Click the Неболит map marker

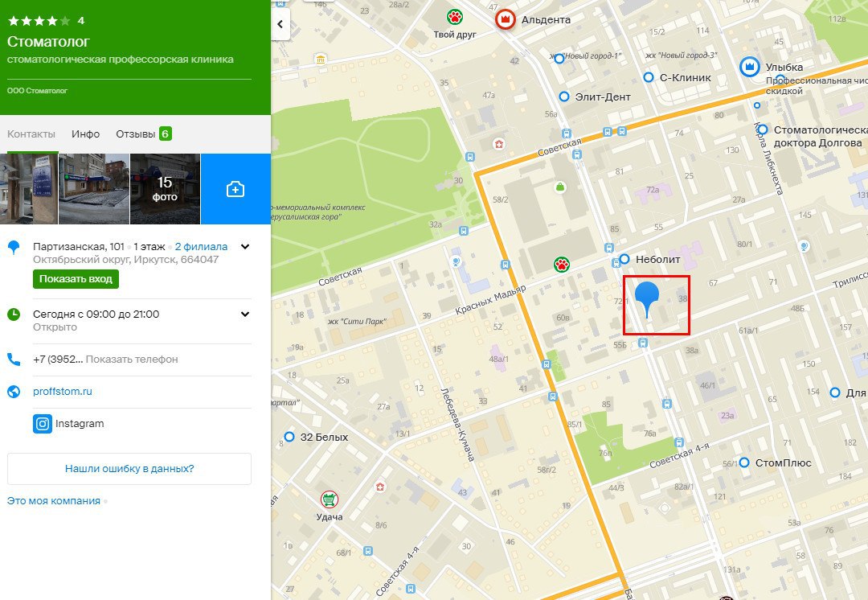tap(624, 259)
